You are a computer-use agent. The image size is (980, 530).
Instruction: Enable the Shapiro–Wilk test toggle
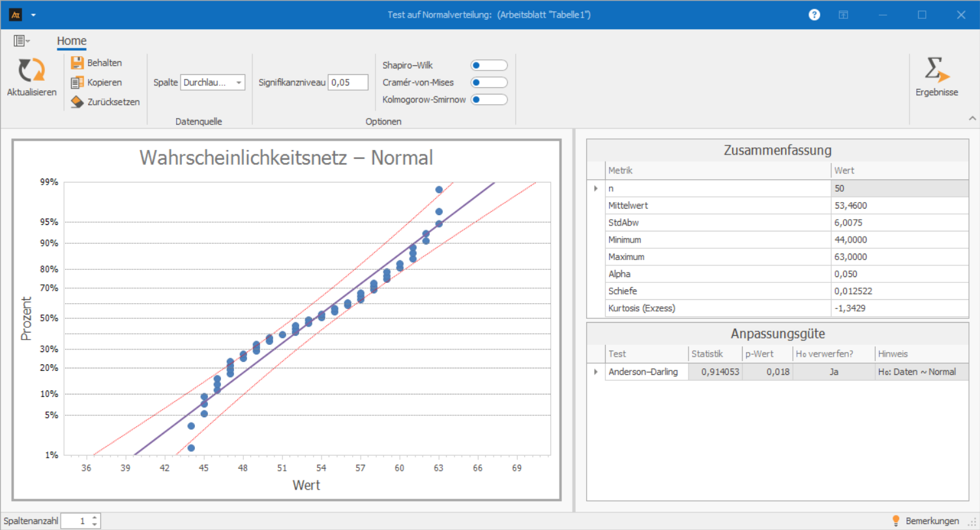click(489, 65)
